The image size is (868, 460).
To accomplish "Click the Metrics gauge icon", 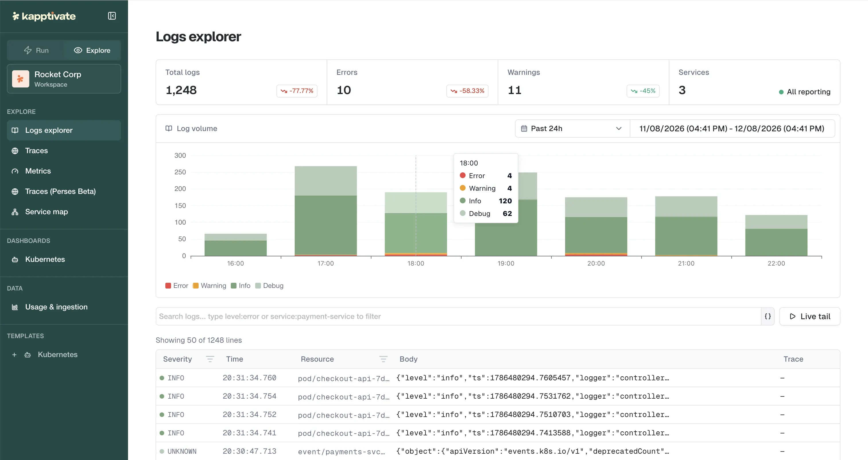I will coord(15,171).
